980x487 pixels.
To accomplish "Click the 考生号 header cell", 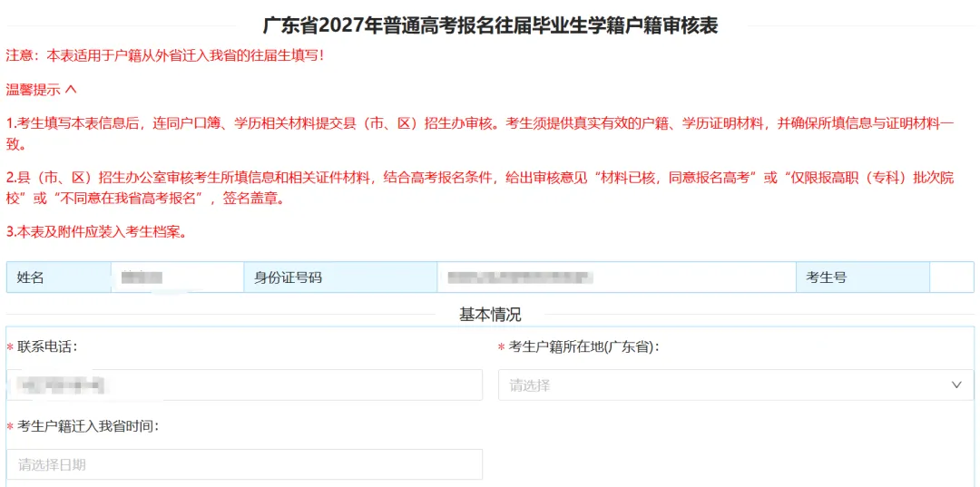I will click(x=863, y=278).
